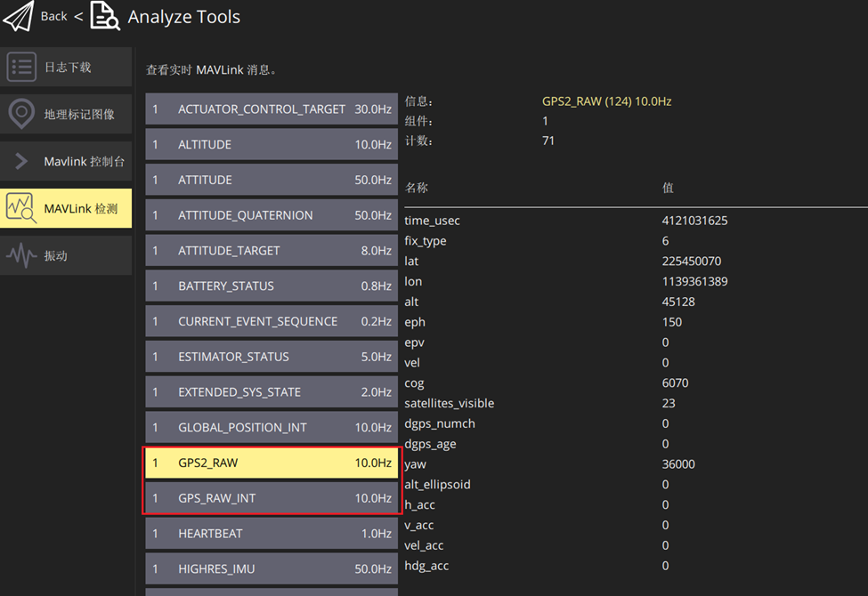Select the ESTIMATOR_STATUS message
Image resolution: width=868 pixels, height=596 pixels.
272,357
